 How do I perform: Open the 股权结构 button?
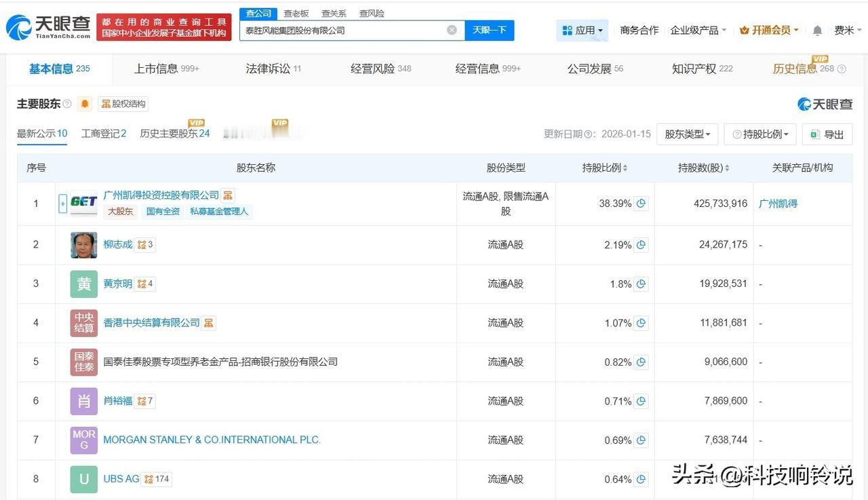pos(123,104)
